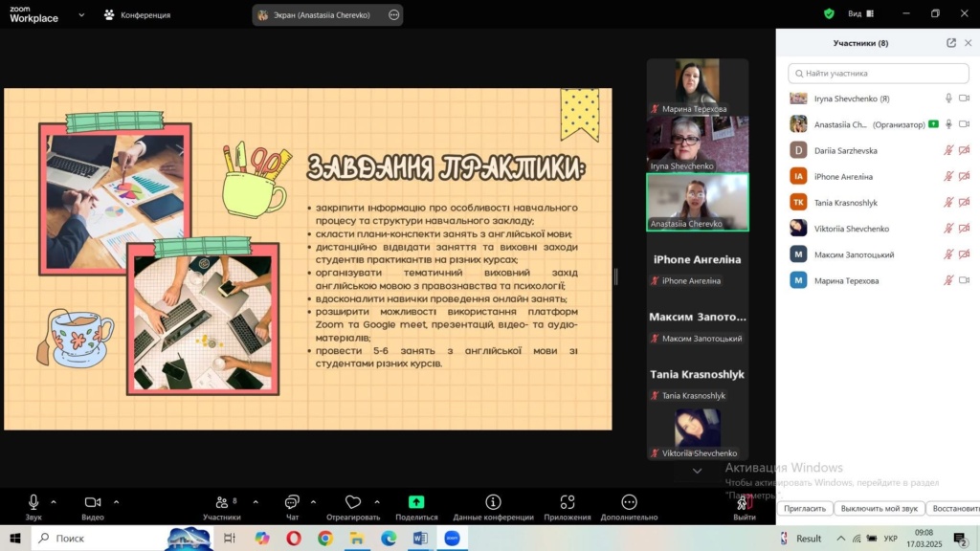Image resolution: width=980 pixels, height=551 pixels.
Task: Click muted mic icon for Максим Запотоцький in list
Action: (948, 254)
